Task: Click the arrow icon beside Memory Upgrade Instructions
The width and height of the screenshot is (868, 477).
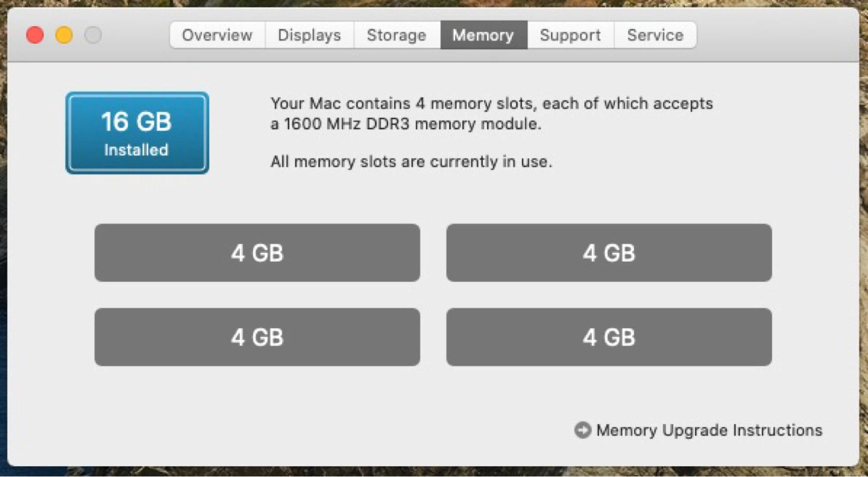Action: pyautogui.click(x=582, y=430)
